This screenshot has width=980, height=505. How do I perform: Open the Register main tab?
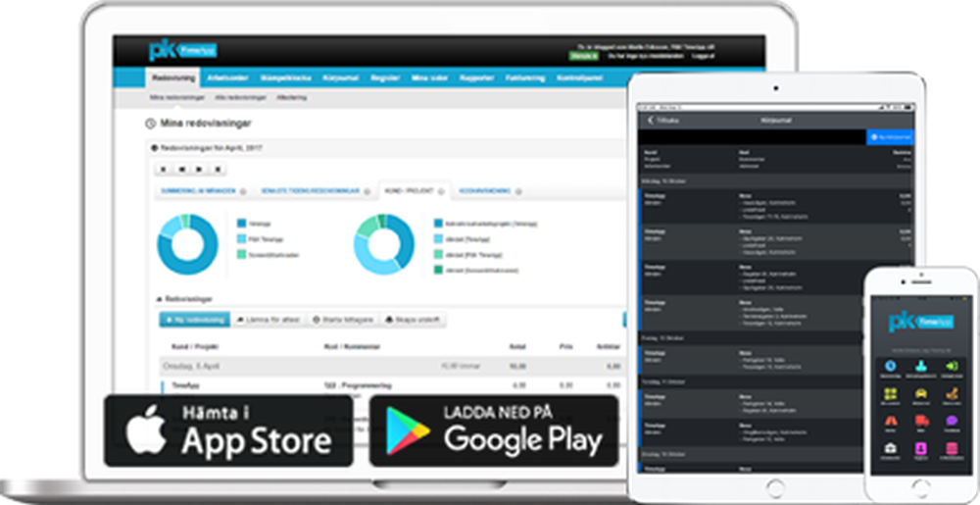tap(385, 78)
